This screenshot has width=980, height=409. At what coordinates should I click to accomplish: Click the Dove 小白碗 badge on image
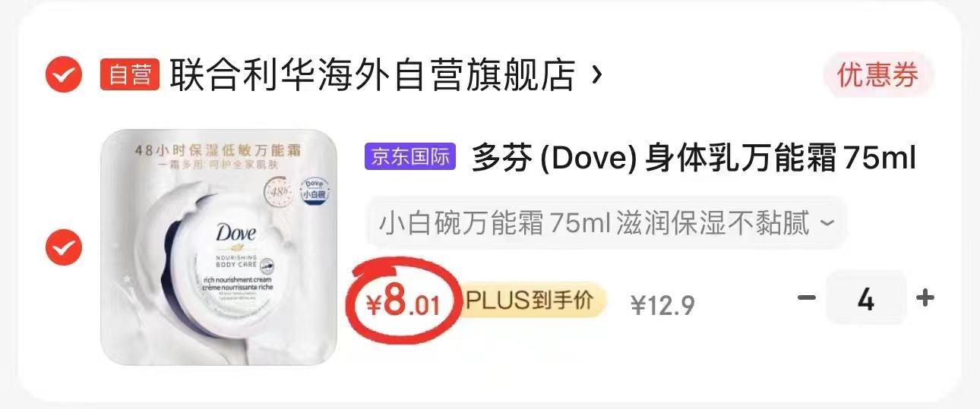coord(314,191)
